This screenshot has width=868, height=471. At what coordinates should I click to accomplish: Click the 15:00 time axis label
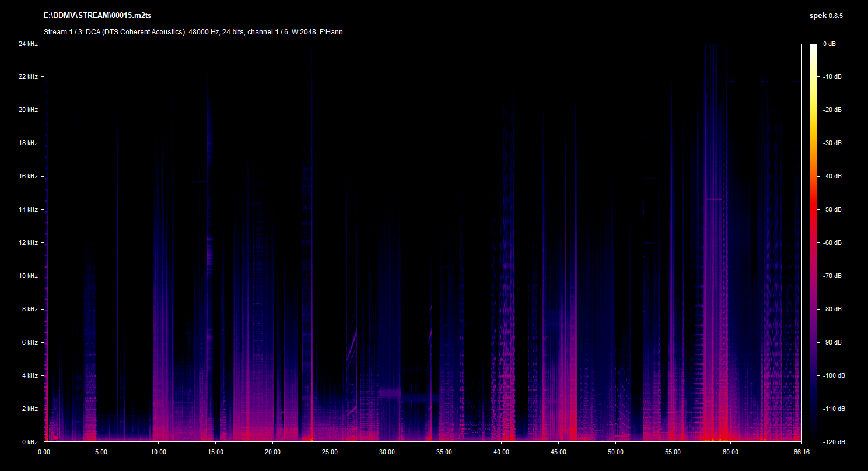point(215,452)
